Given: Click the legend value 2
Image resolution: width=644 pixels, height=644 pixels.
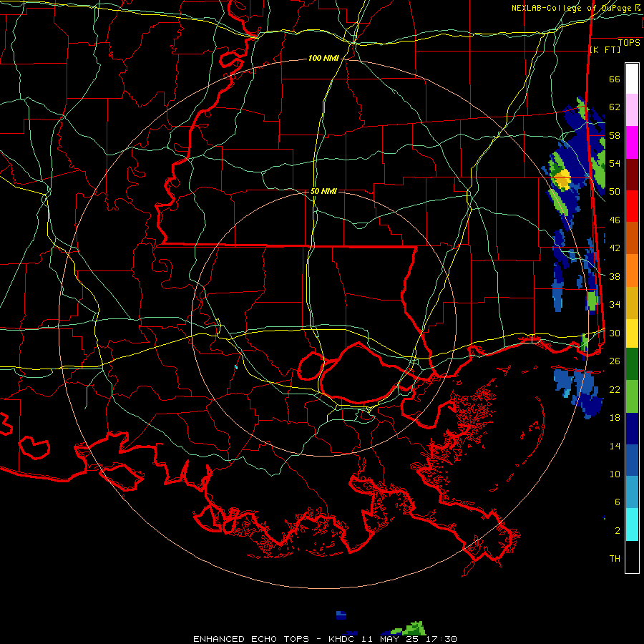Looking at the screenshot, I should [617, 531].
